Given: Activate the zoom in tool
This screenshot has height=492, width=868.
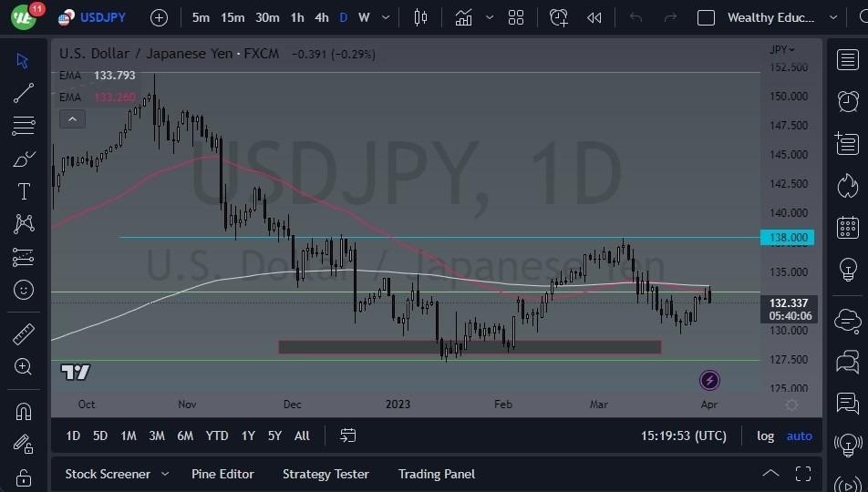Looking at the screenshot, I should pyautogui.click(x=24, y=366).
